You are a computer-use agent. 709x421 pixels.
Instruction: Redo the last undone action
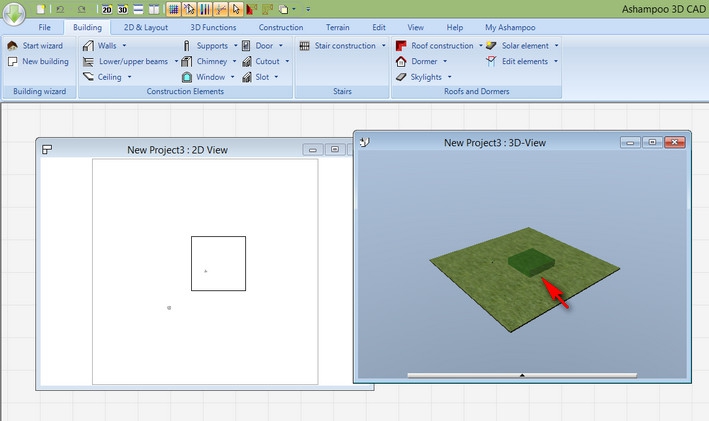pos(81,9)
